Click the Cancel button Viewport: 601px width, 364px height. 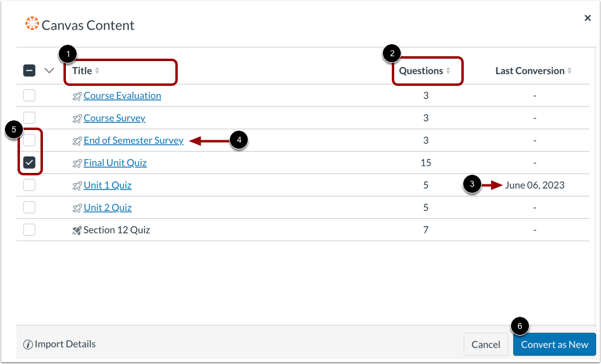click(486, 344)
